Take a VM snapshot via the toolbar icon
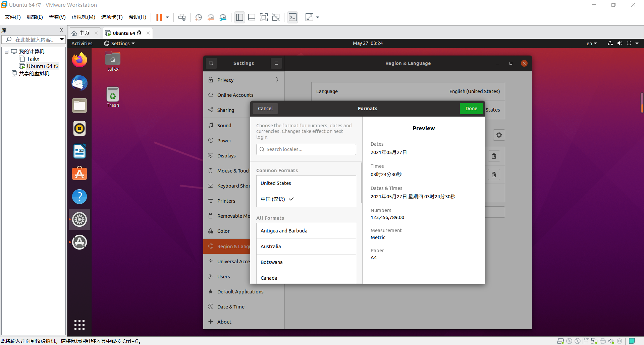Viewport: 644px width, 345px height. coord(198,17)
